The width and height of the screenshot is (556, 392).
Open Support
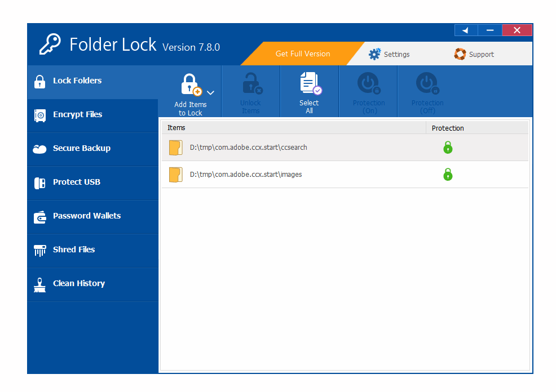point(474,54)
